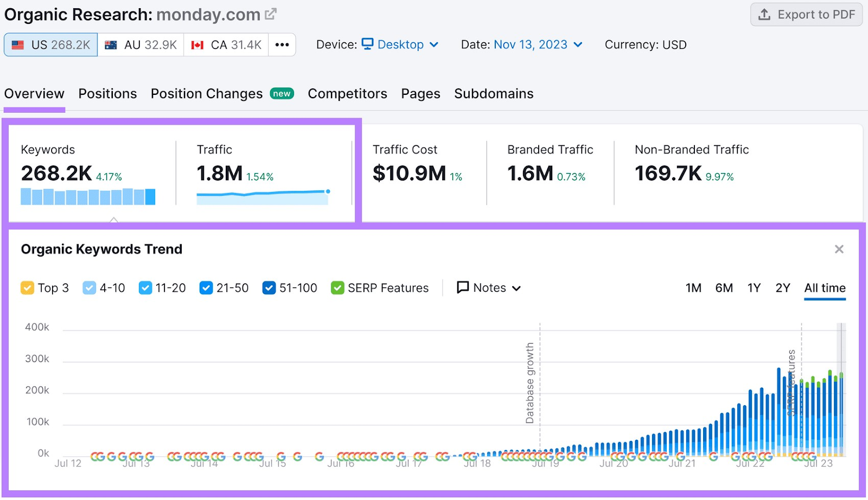Open the Pages tab
The image size is (868, 500).
tap(420, 94)
